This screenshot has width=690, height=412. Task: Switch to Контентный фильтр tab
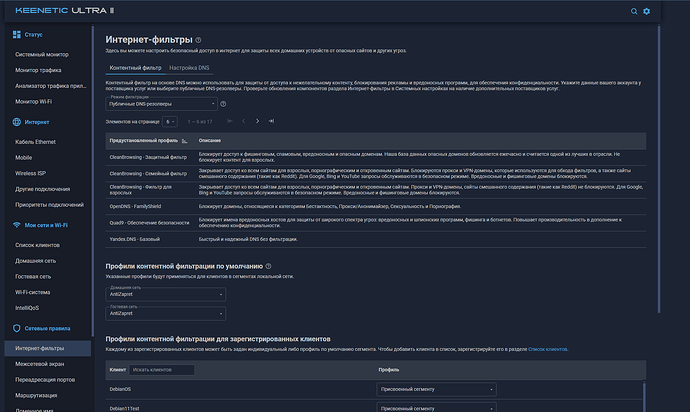coord(136,68)
